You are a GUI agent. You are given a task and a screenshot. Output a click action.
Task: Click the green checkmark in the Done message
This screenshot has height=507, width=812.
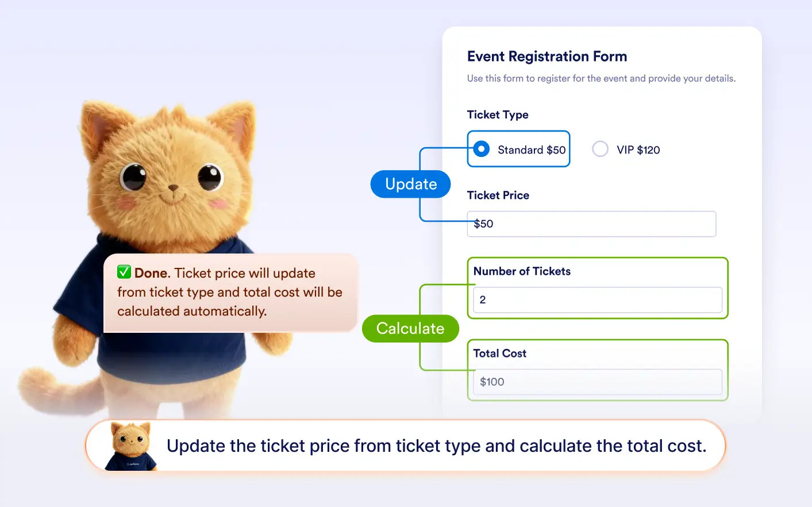tap(124, 272)
